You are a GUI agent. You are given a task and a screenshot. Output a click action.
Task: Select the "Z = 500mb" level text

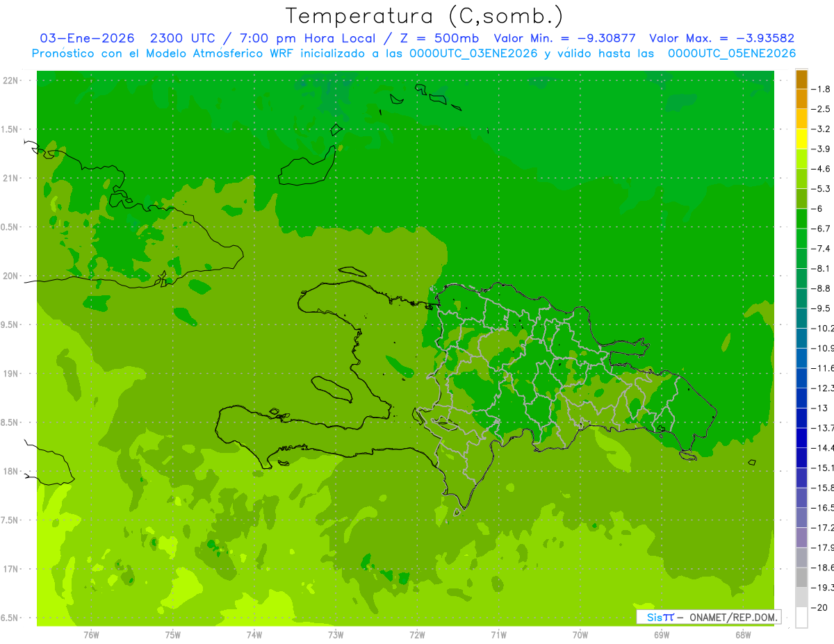tap(436, 38)
